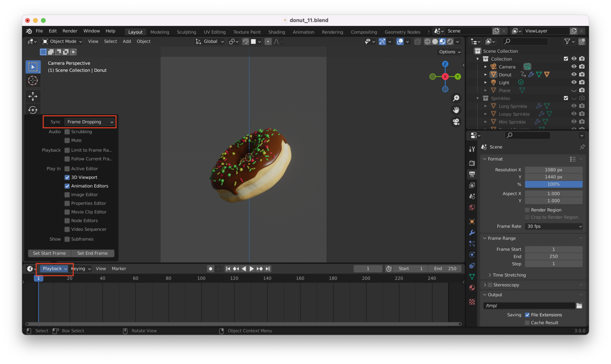Click the camera view icon in the viewport
The height and width of the screenshot is (364, 611).
click(456, 122)
